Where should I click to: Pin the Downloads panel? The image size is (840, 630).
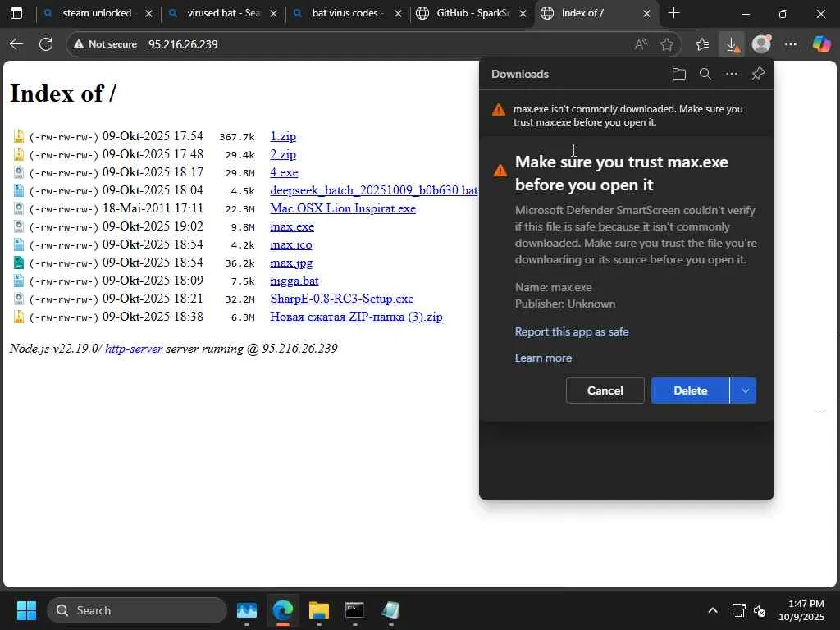(757, 74)
